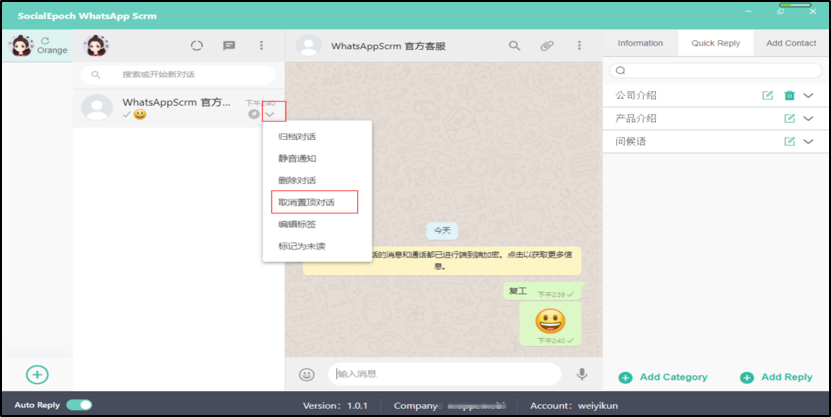This screenshot has height=417, width=831.
Task: Click the smiley emoji message bubble
Action: (551, 324)
